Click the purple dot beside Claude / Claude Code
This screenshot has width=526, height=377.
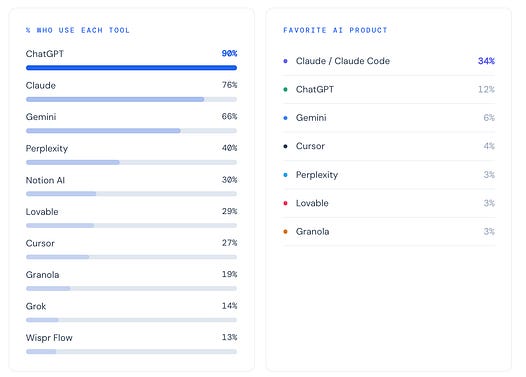point(285,61)
